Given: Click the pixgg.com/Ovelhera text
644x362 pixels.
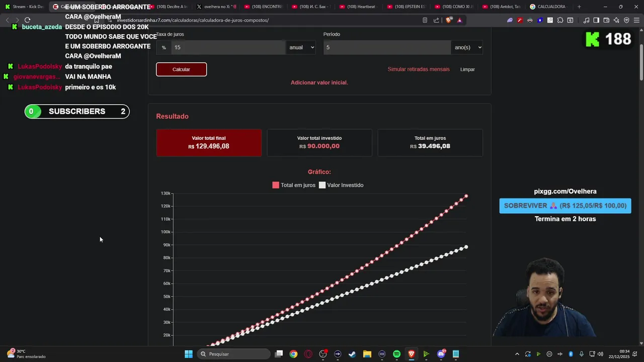Looking at the screenshot, I should pyautogui.click(x=565, y=191).
